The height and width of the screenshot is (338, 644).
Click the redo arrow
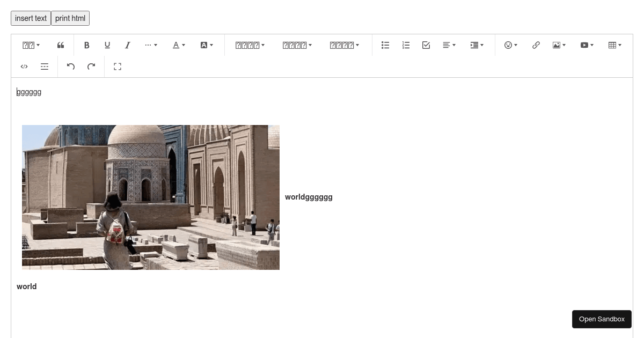pyautogui.click(x=91, y=67)
